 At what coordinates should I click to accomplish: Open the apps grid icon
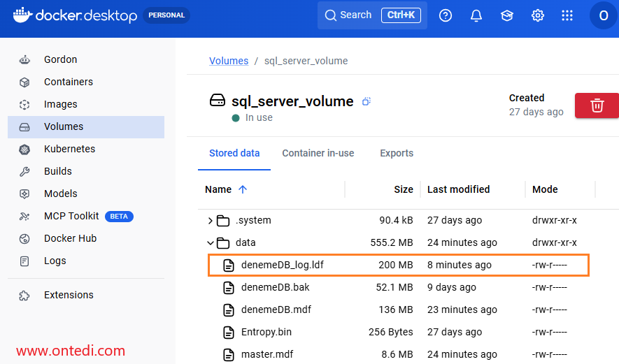coord(567,15)
